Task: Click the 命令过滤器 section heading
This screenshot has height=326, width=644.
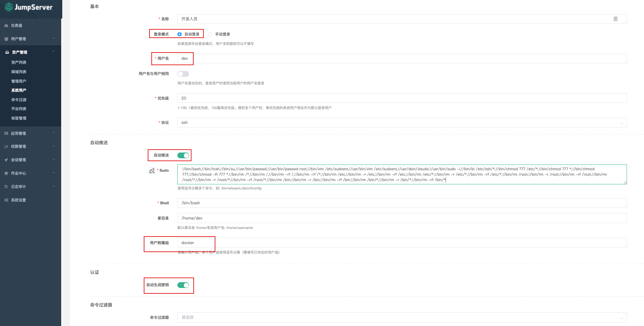Action: pyautogui.click(x=101, y=305)
